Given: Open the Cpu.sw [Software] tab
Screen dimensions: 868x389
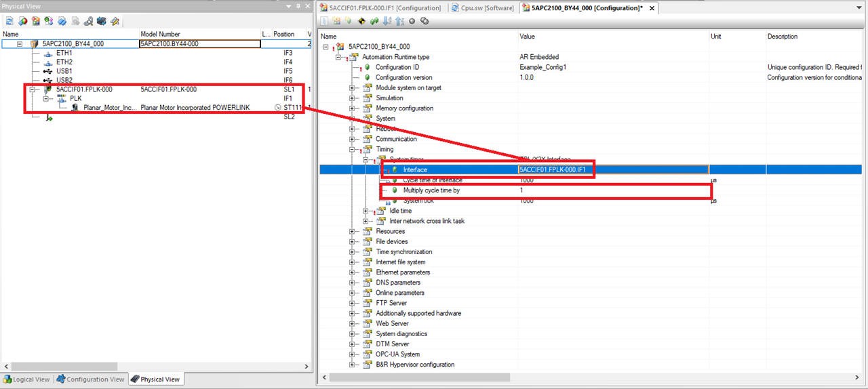Looking at the screenshot, I should pyautogui.click(x=481, y=8).
